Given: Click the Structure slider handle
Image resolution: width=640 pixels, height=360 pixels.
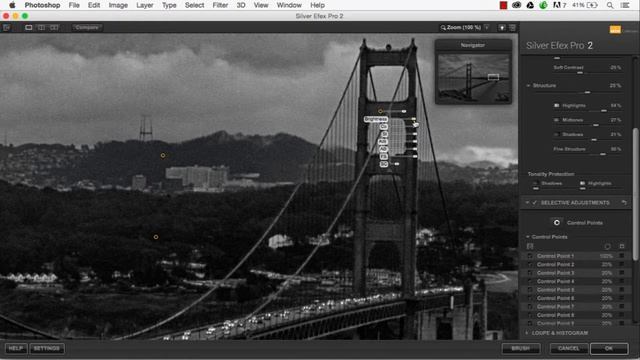Looking at the screenshot, I should pos(587,92).
